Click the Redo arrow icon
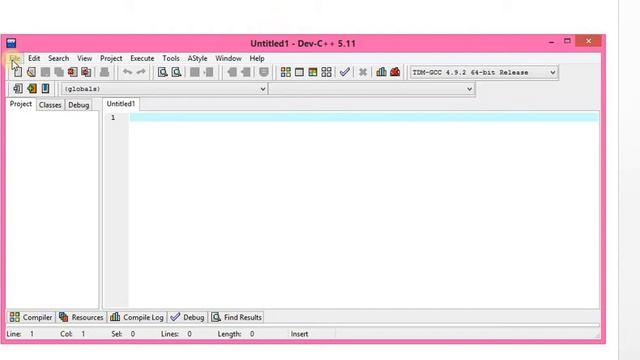The height and width of the screenshot is (360, 640). 141,72
